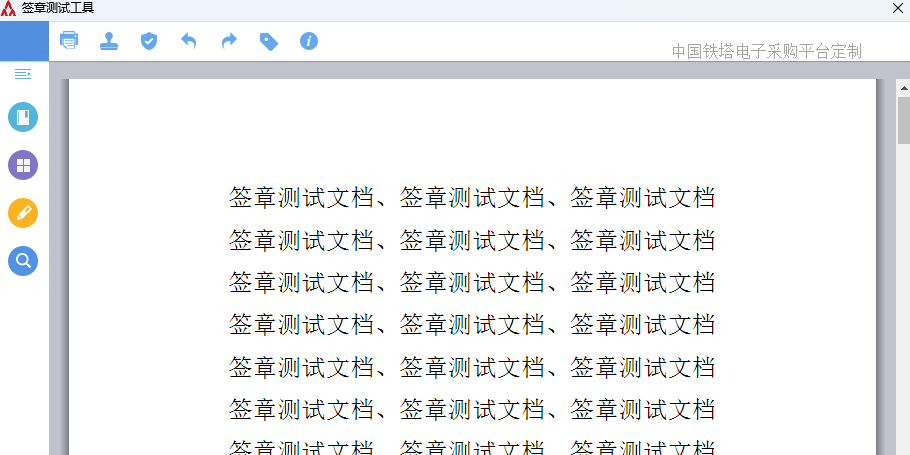Show the purple thumbnails grid view
The image size is (910, 455).
tap(23, 165)
